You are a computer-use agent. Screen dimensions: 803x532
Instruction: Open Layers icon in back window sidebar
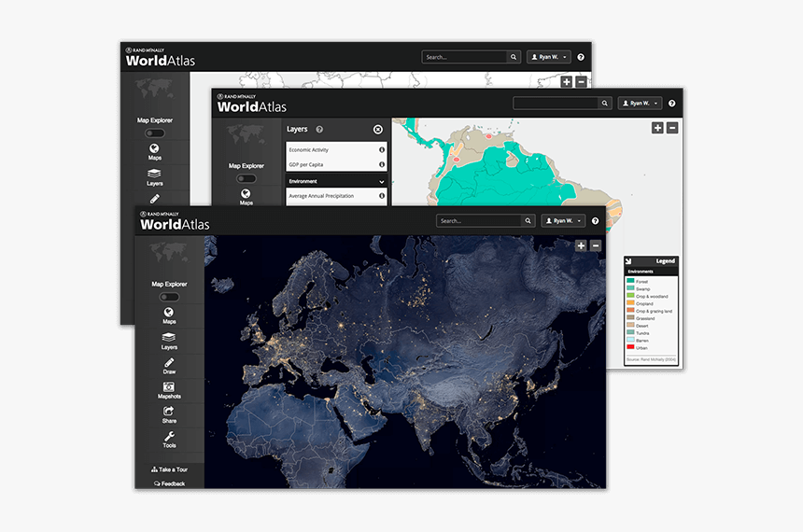155,177
